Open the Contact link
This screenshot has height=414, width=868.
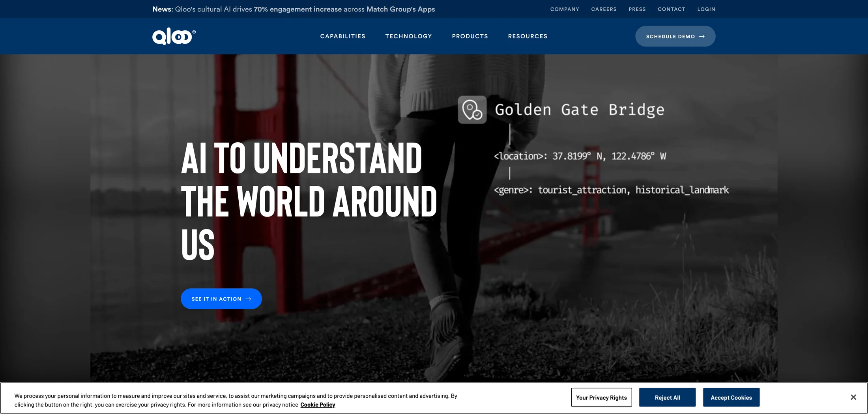[672, 9]
